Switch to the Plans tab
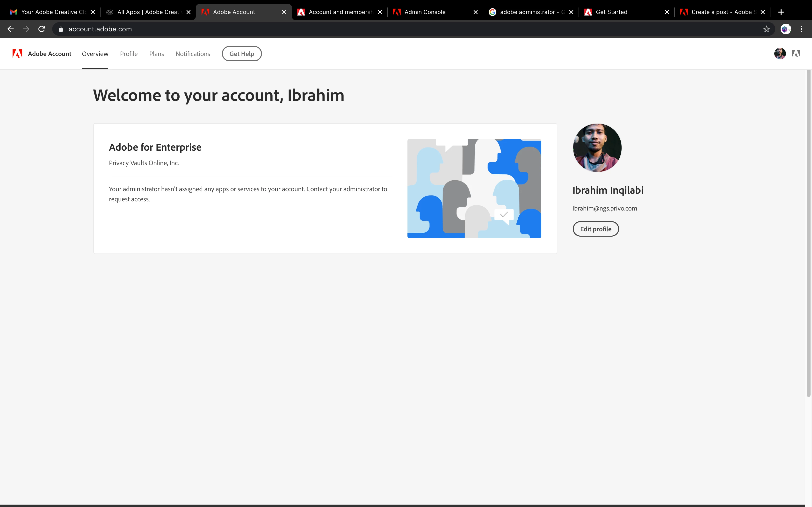812x507 pixels. pos(156,54)
